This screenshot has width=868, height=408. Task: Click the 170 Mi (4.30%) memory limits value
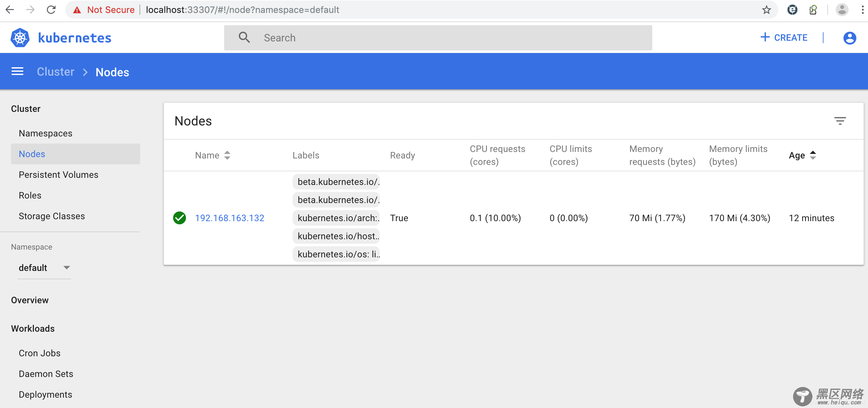[739, 218]
